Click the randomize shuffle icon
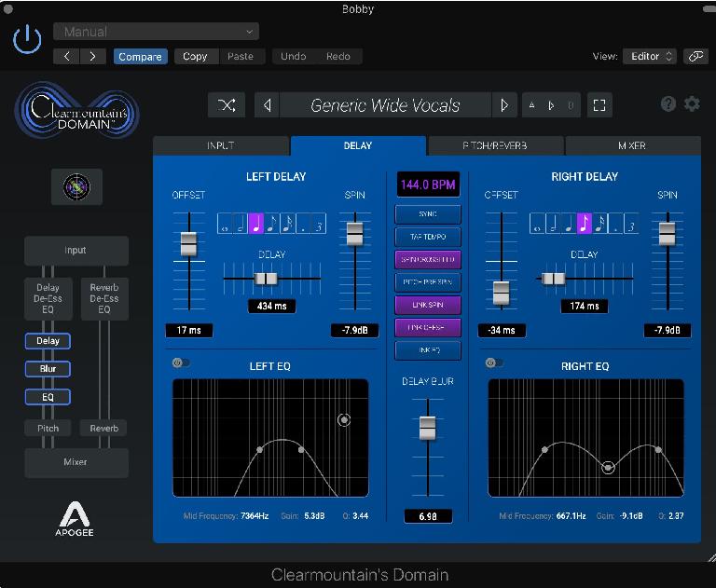This screenshot has height=588, width=716. [x=227, y=105]
